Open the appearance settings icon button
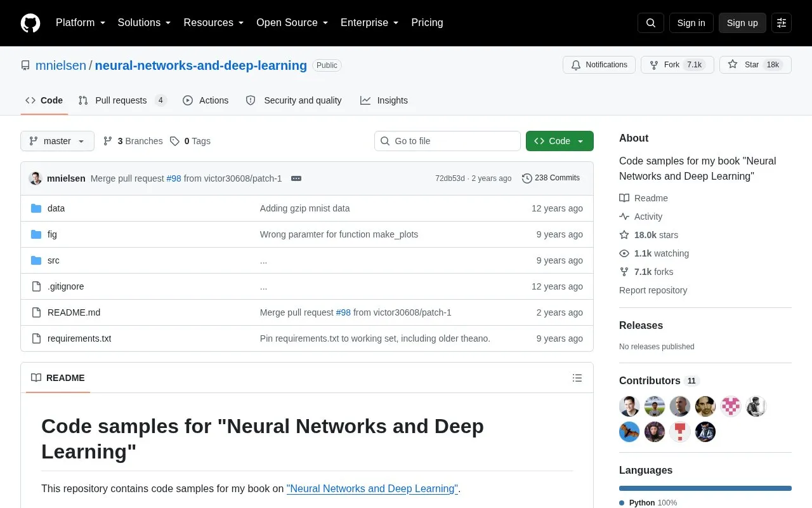 (x=782, y=23)
